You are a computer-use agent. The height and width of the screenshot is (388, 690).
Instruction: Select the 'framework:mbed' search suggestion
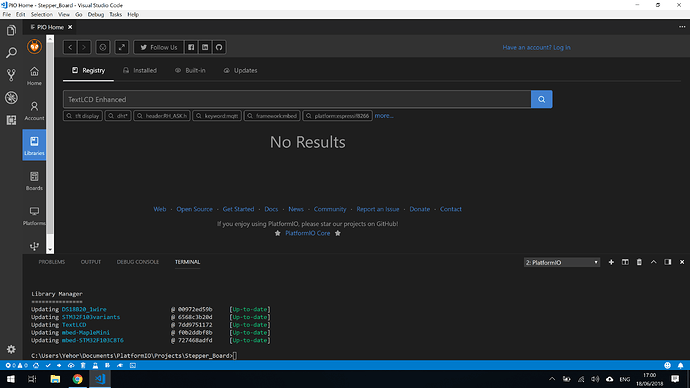tap(272, 116)
